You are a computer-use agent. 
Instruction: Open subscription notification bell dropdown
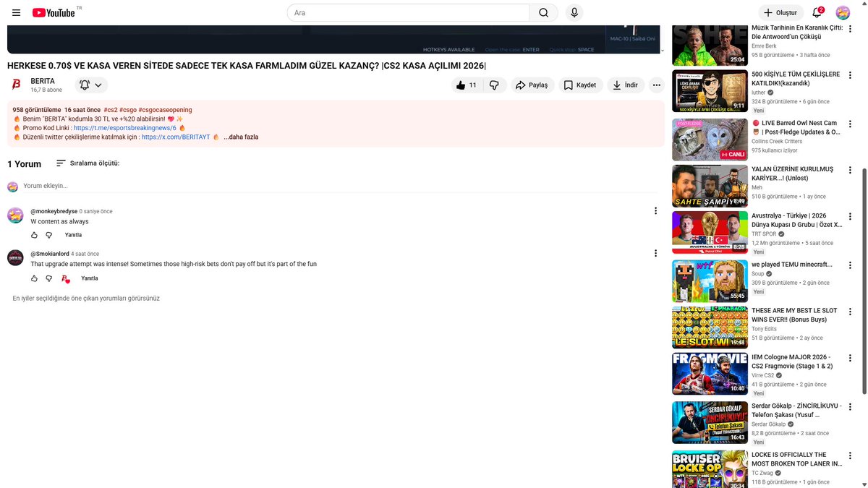coord(90,85)
